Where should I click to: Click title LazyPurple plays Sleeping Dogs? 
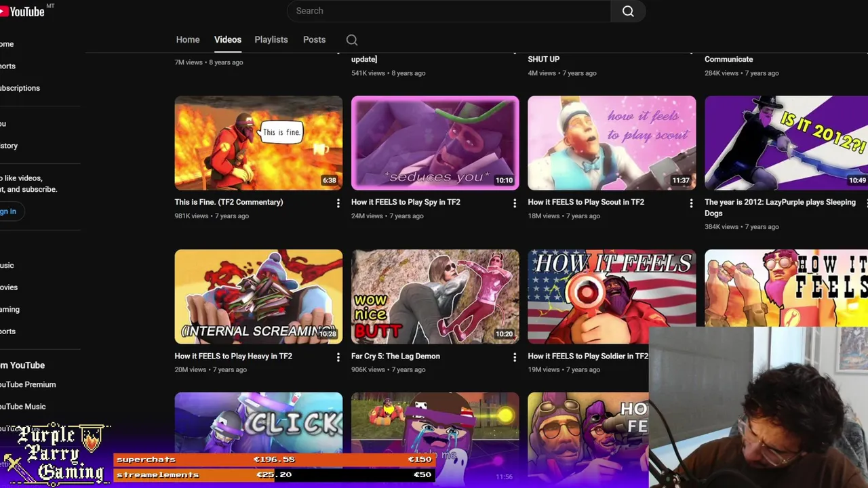click(780, 207)
